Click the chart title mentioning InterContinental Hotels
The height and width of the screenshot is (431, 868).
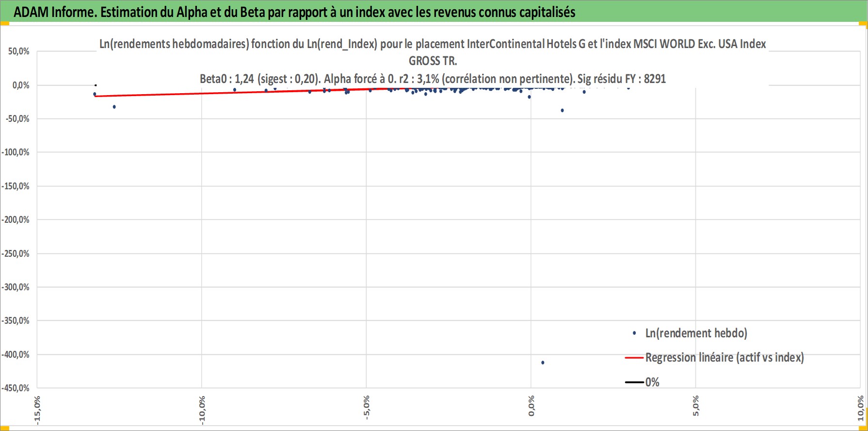pyautogui.click(x=433, y=44)
